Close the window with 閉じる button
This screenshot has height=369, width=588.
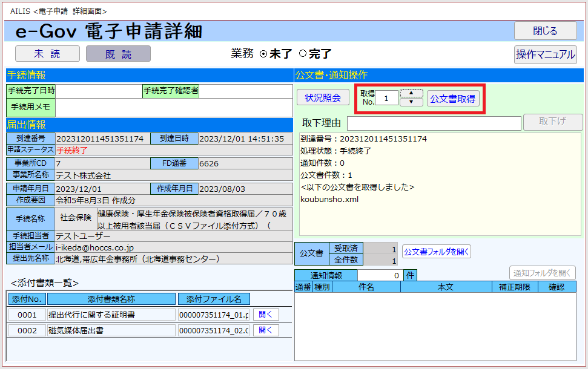(x=545, y=31)
